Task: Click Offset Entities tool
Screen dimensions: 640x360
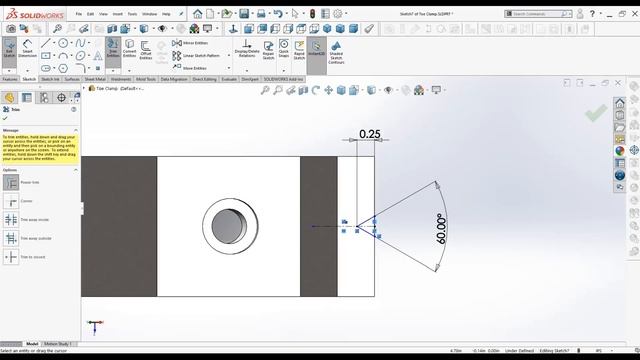Action: tap(146, 50)
